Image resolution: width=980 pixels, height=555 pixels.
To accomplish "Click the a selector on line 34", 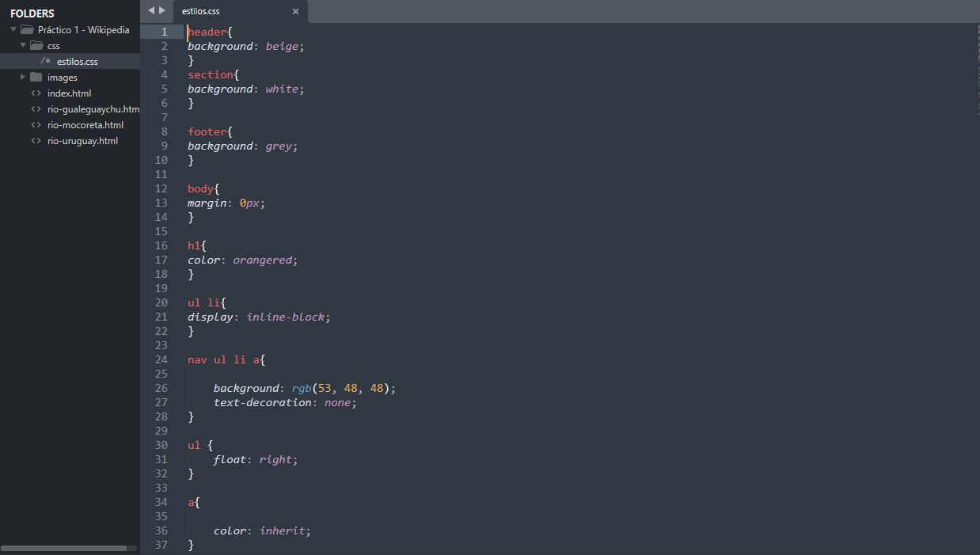I will click(x=191, y=502).
